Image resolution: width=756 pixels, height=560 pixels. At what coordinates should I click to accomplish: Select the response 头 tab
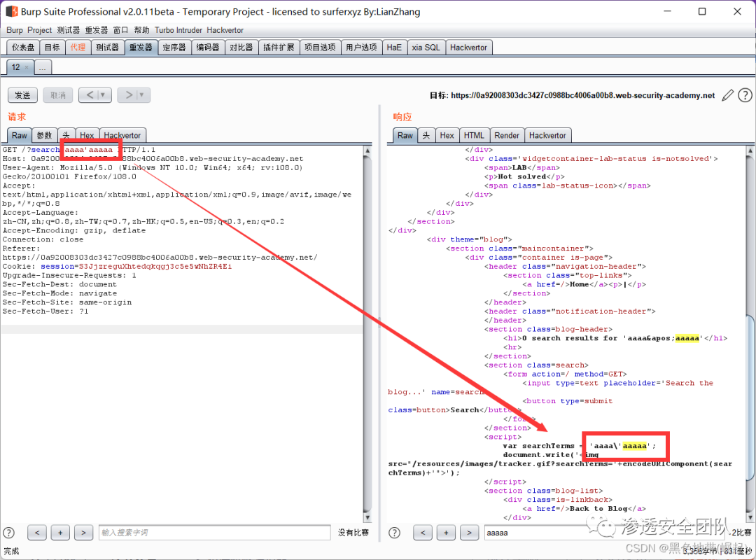click(x=426, y=136)
